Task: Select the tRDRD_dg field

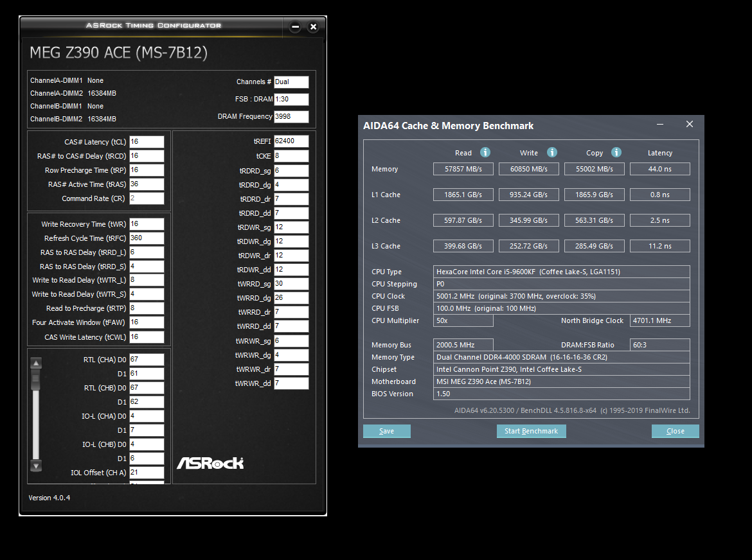Action: 292,185
